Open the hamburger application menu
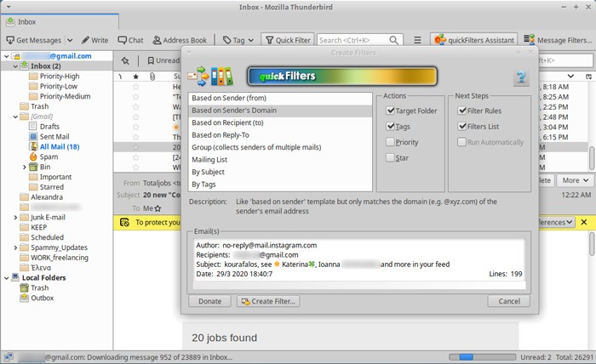 (417, 40)
